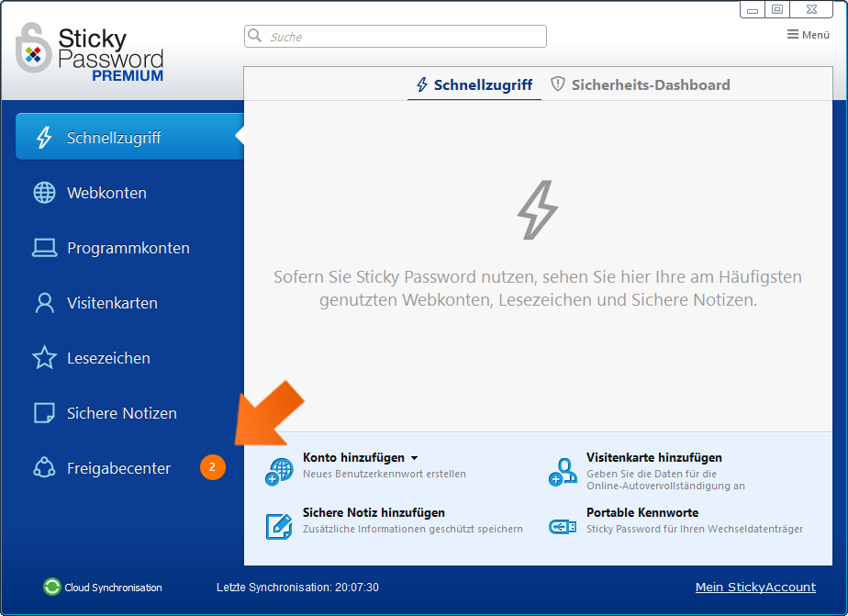Screen dimensions: 848x616
Task: Focus the Suche search field
Action: [x=396, y=36]
